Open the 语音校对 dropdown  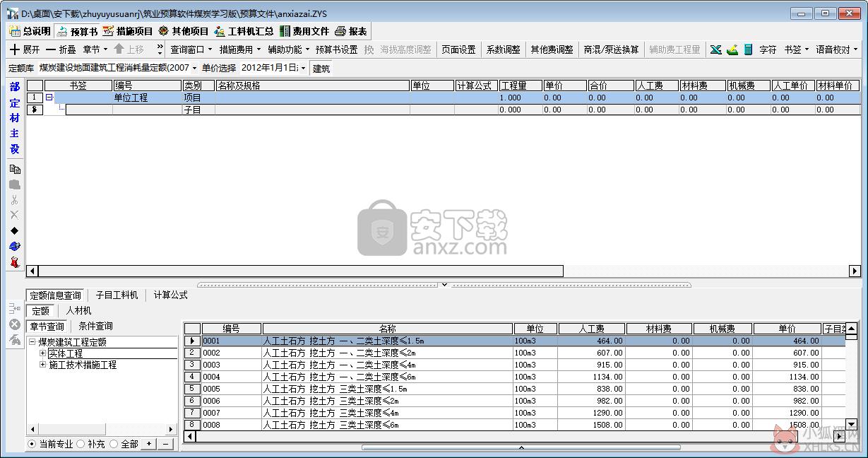tap(837, 49)
